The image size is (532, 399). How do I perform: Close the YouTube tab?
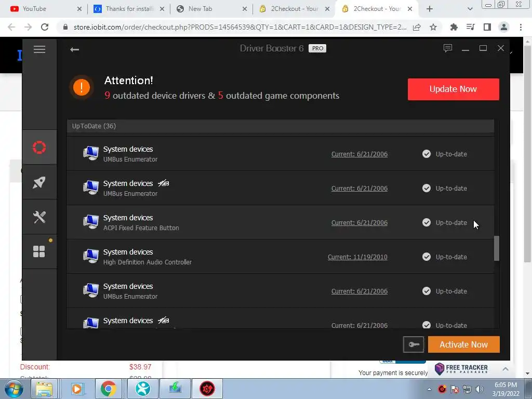pyautogui.click(x=79, y=9)
